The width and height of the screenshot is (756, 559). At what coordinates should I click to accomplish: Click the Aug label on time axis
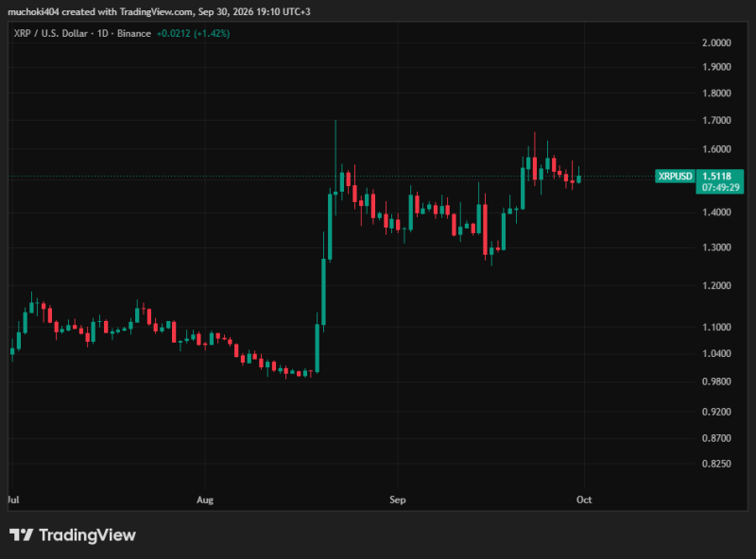(205, 500)
